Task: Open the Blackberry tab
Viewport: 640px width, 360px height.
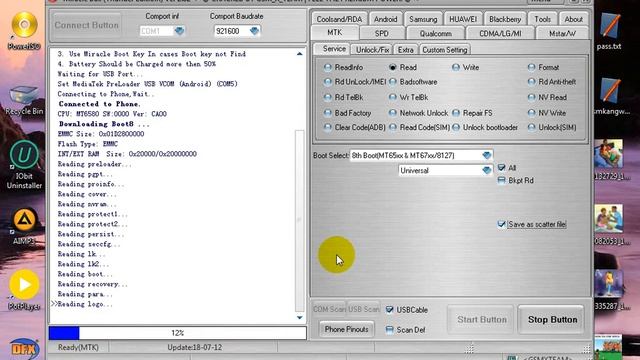Action: click(505, 19)
